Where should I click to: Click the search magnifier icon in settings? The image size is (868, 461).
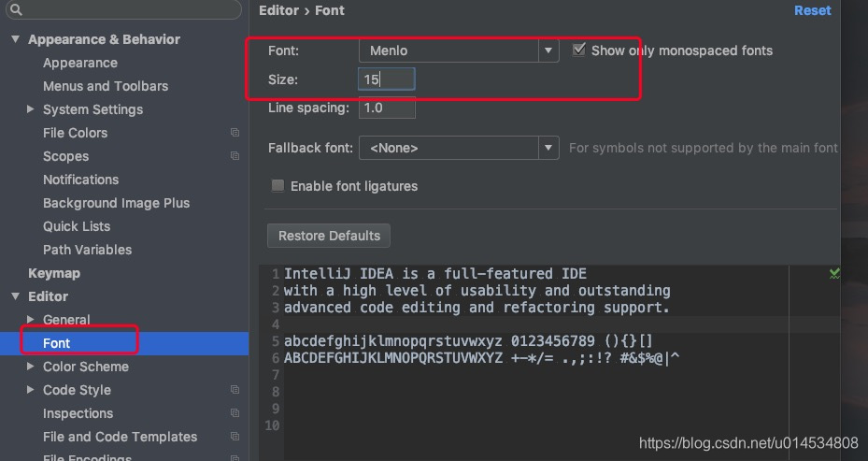click(16, 10)
